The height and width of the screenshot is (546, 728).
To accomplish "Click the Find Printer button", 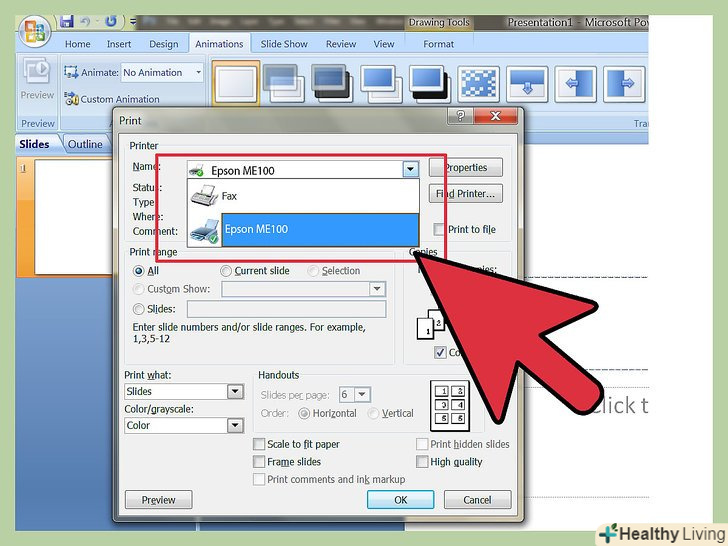I will (466, 194).
